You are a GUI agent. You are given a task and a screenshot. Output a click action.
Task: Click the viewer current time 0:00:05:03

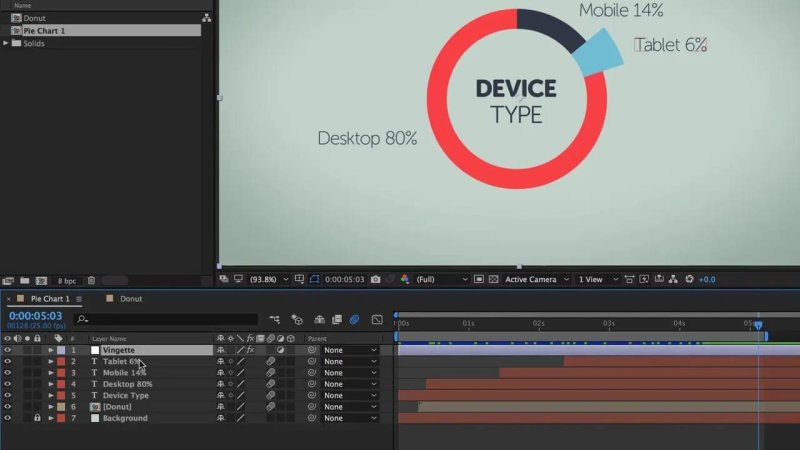[x=344, y=279]
